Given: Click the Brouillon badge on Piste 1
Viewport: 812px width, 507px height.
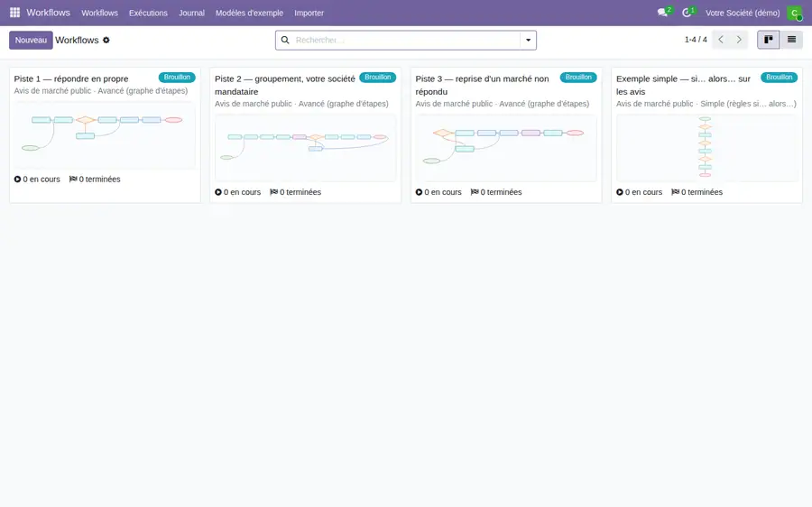Looking at the screenshot, I should pyautogui.click(x=177, y=78).
